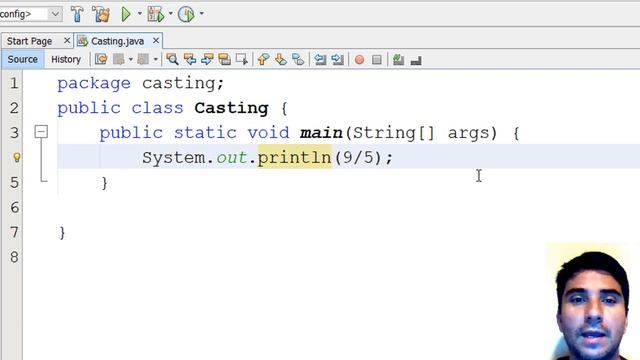Open the Debug Project dropdown arrow
This screenshot has height=360, width=640.
click(x=170, y=14)
